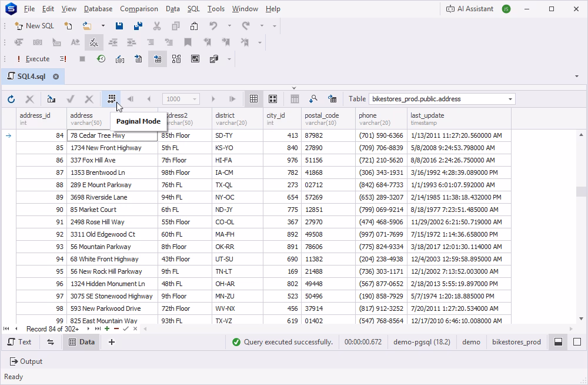Click the export data grid icon
Viewport: 588px width, 385px height.
(x=332, y=99)
